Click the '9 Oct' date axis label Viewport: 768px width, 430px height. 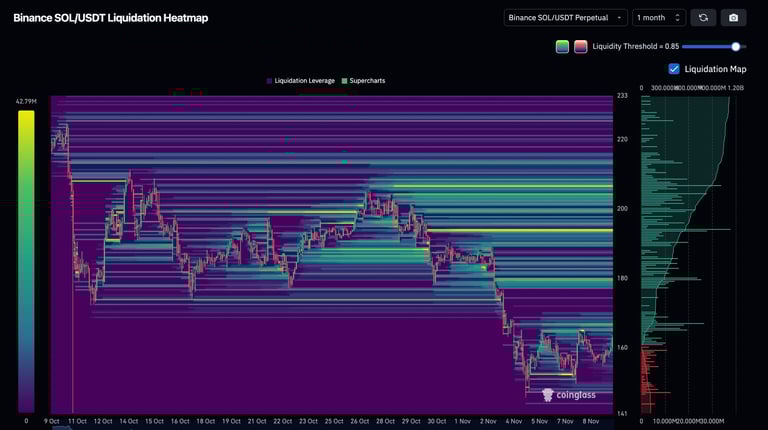tap(51, 421)
